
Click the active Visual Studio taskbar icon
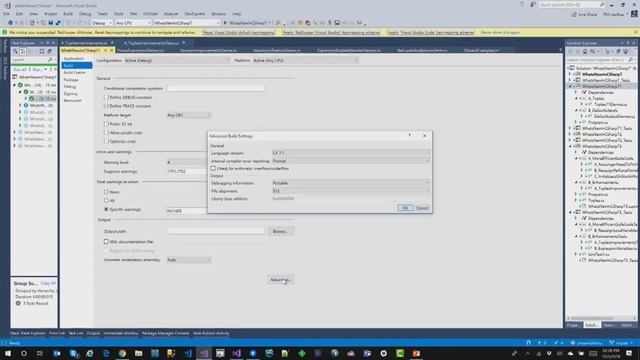point(204,353)
